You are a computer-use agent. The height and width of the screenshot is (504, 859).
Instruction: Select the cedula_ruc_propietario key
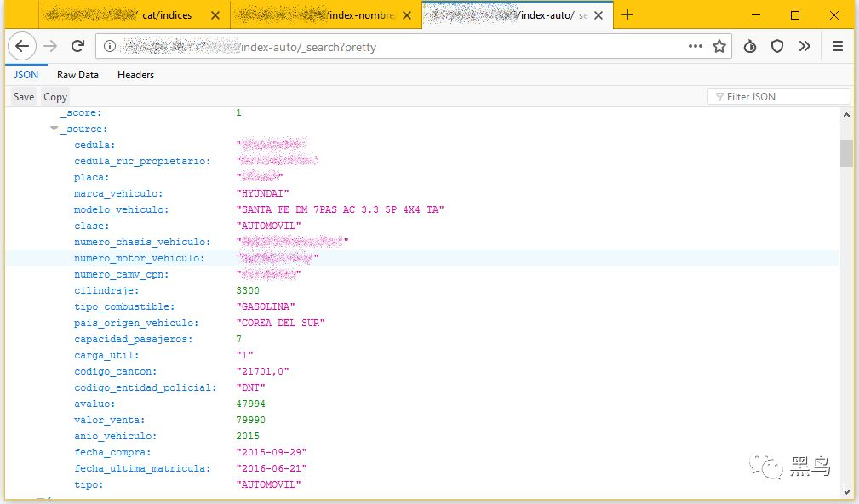142,161
